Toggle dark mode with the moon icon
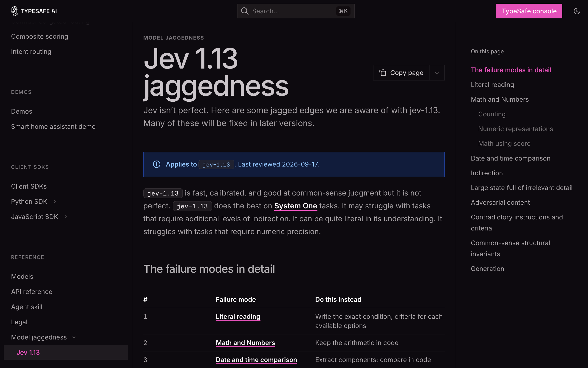 (x=577, y=11)
